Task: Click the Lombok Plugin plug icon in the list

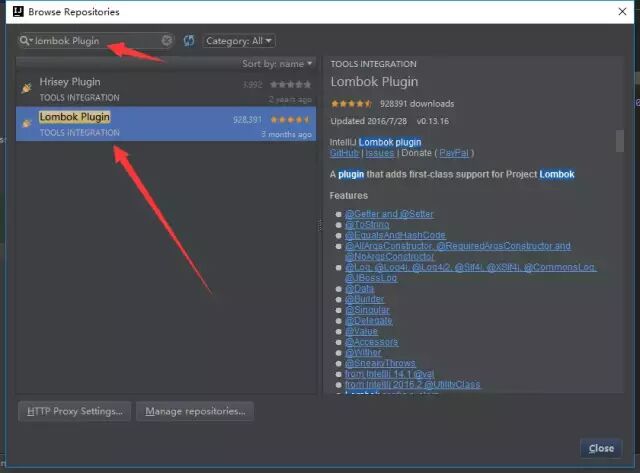Action: (27, 123)
